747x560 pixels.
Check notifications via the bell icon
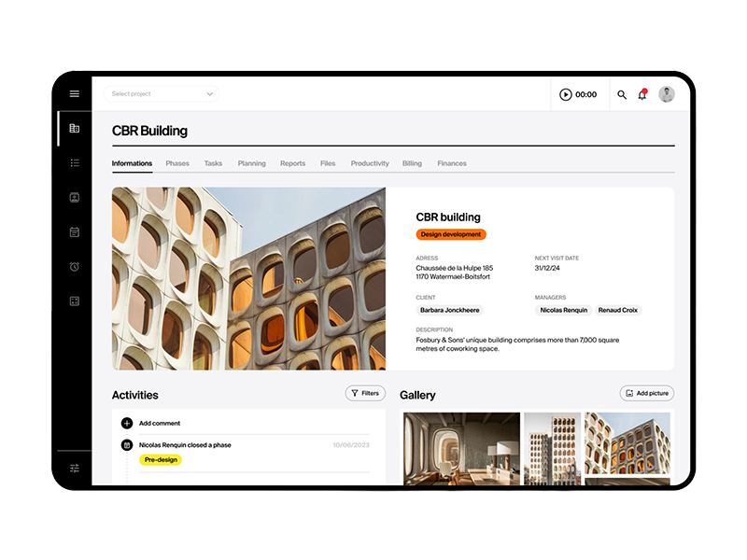642,94
